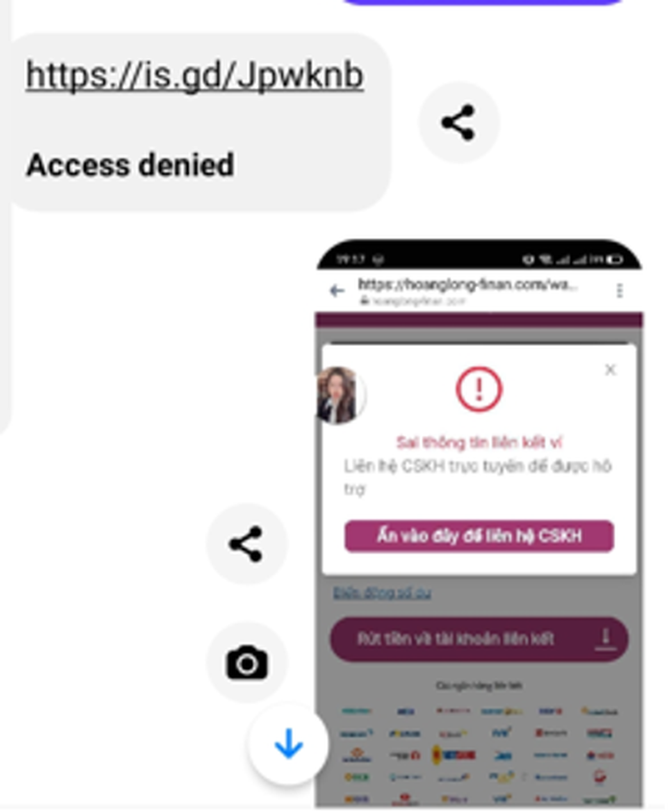Click the 'Sai thông tin liên kết ví' heading
668x812 pixels.
click(479, 442)
